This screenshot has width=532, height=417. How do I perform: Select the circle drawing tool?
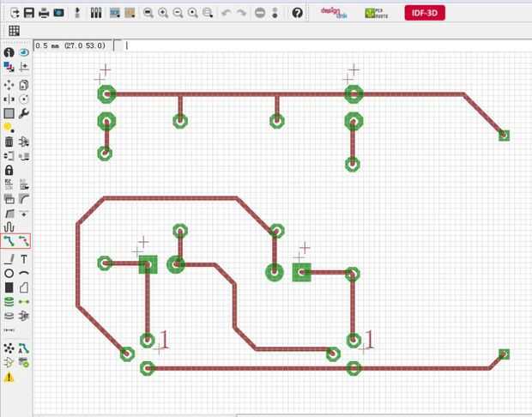[x=9, y=273]
